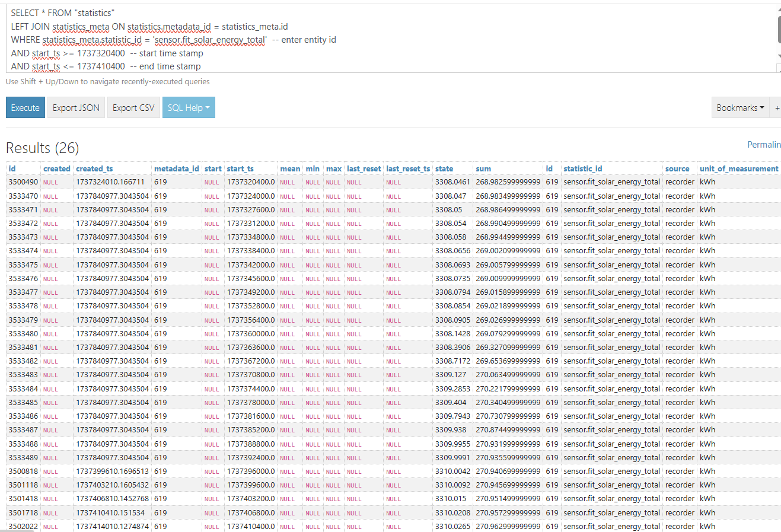The width and height of the screenshot is (781, 532).
Task: Click the sum value 268.982599999999
Action: pyautogui.click(x=508, y=182)
